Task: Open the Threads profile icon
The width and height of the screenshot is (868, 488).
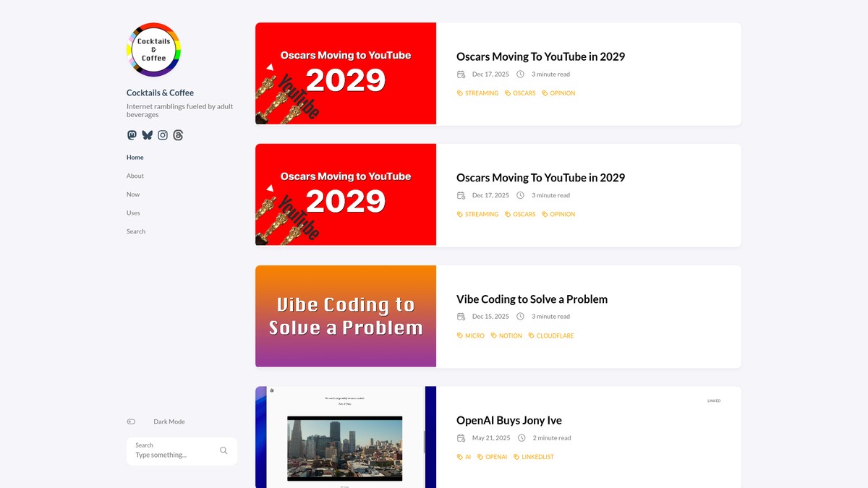Action: click(x=178, y=135)
